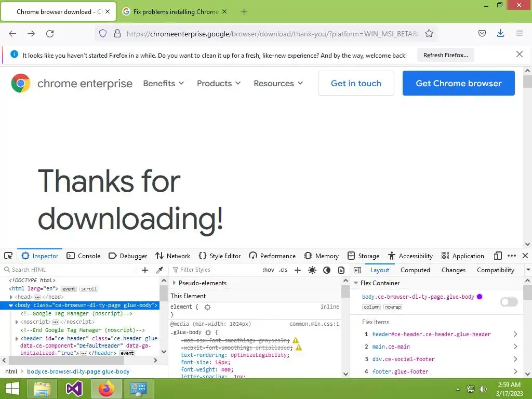Open Visual Studio from the taskbar
Image resolution: width=532 pixels, height=399 pixels.
click(x=74, y=389)
